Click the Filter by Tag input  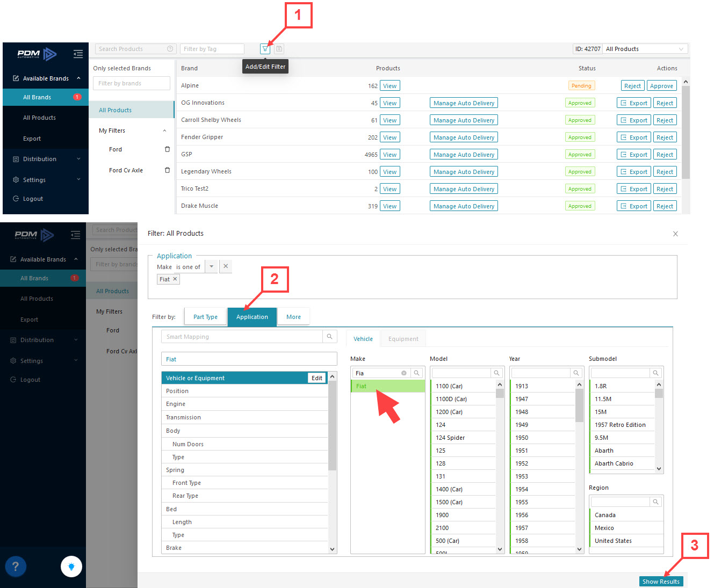(x=212, y=49)
